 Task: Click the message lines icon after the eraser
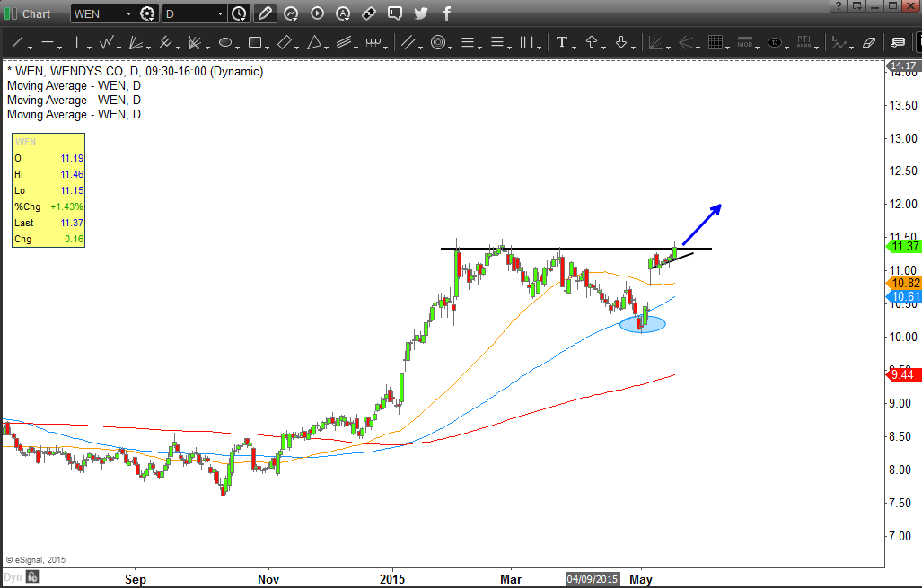898,42
